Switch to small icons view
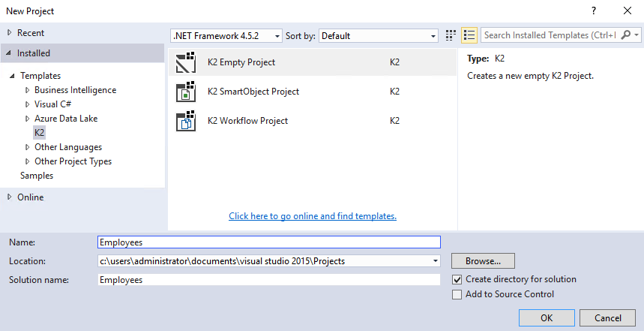 coord(451,35)
